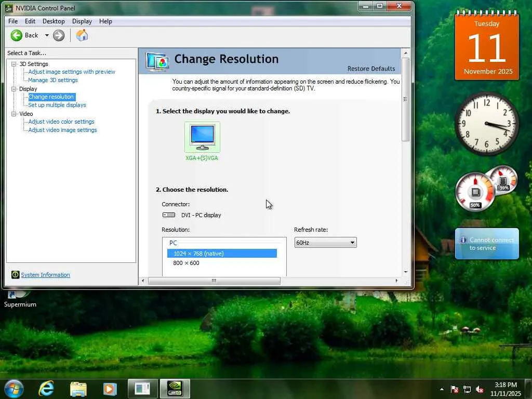Click the calendar gadget
The height and width of the screenshot is (399, 532).
tap(487, 46)
